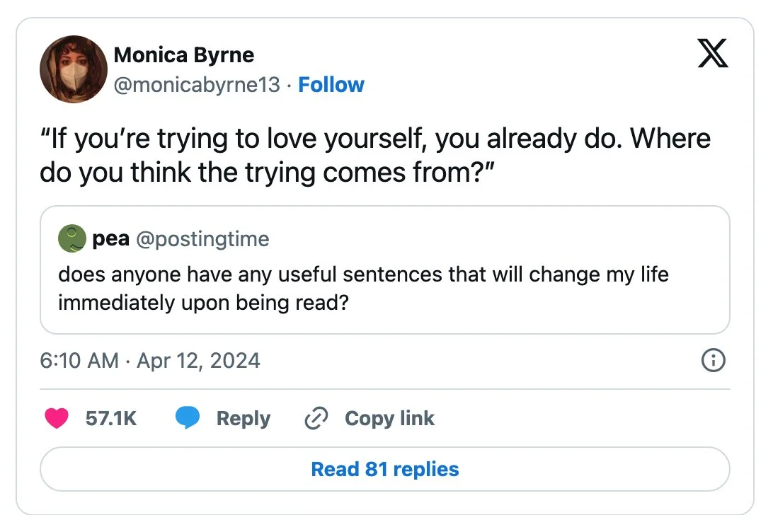
Task: Follow @monicabyrne13
Action: click(x=331, y=85)
